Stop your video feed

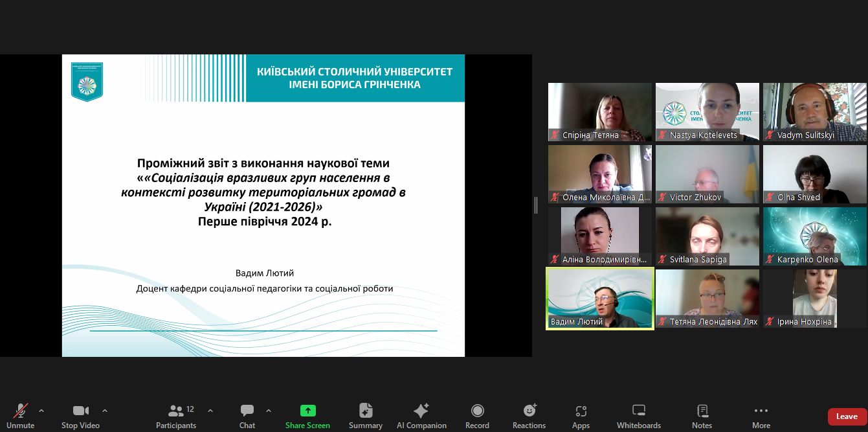[x=80, y=415]
